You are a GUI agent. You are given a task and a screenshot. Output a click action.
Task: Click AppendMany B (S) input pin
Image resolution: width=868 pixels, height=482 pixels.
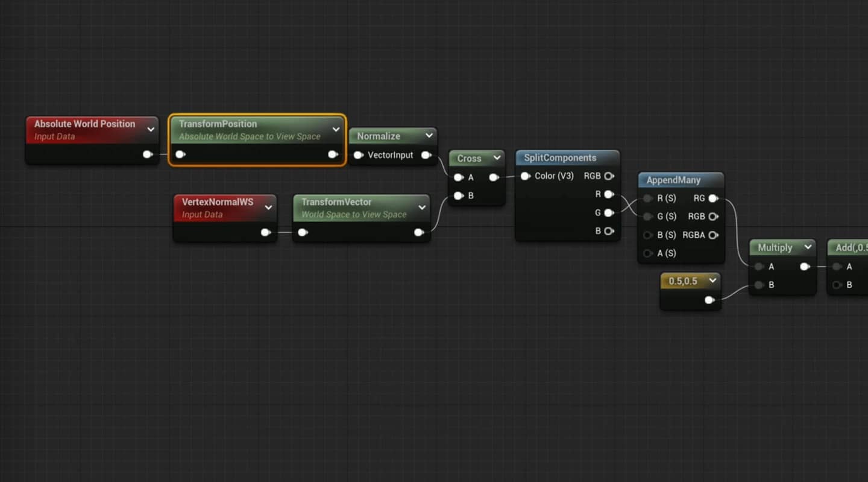(648, 235)
